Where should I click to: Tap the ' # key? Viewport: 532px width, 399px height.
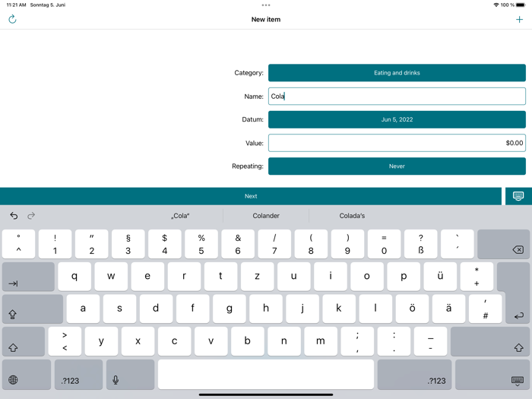[485, 309]
